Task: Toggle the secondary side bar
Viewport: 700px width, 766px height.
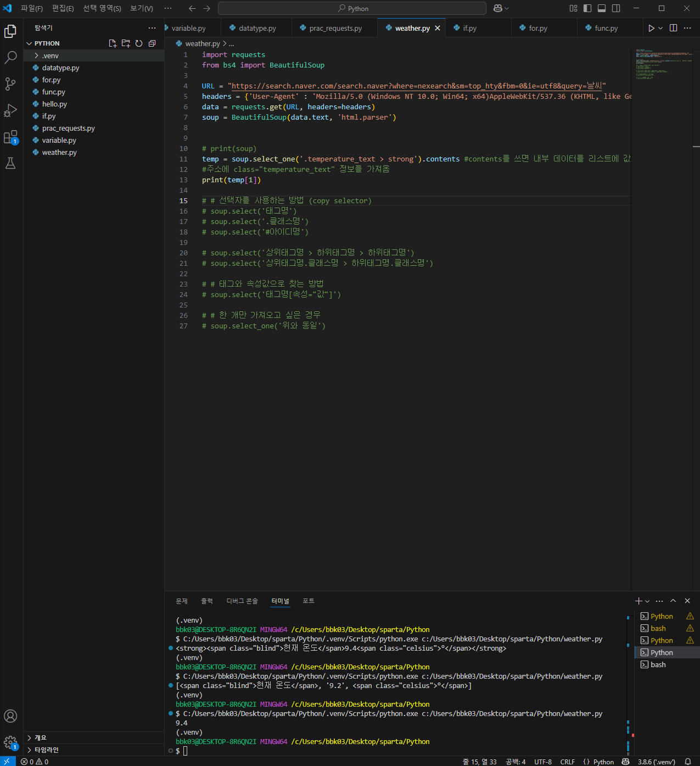Action: 616,8
